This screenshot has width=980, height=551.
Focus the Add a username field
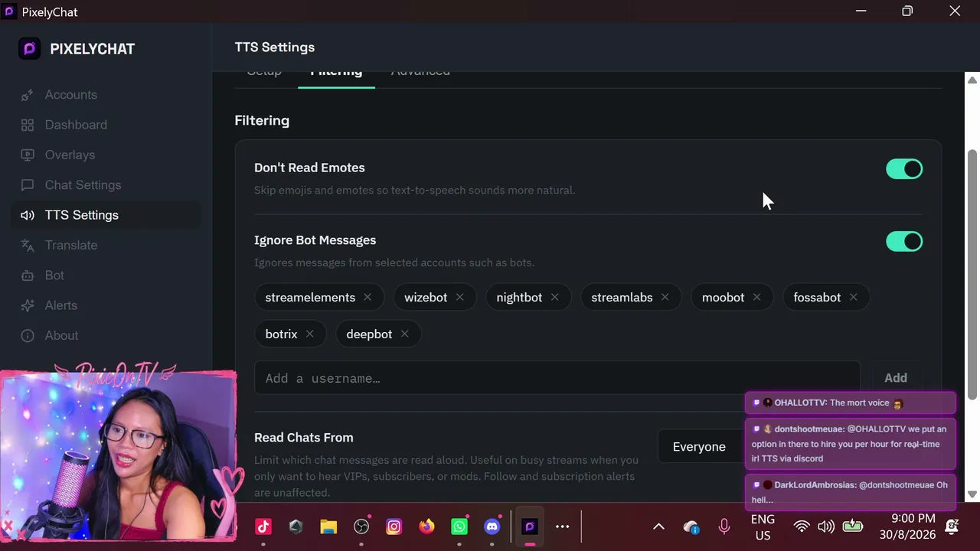(557, 378)
